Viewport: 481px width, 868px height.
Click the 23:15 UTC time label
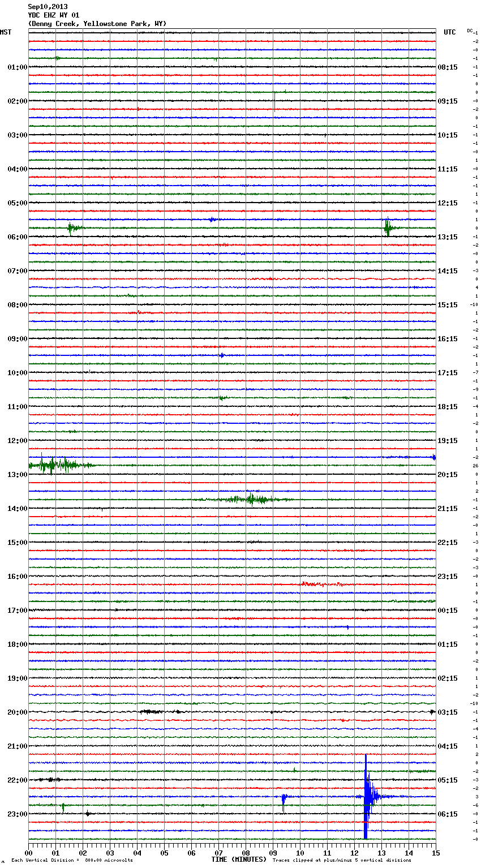[448, 577]
